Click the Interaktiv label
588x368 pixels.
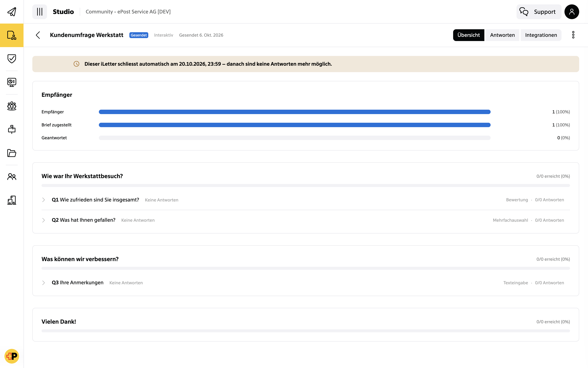coord(164,35)
